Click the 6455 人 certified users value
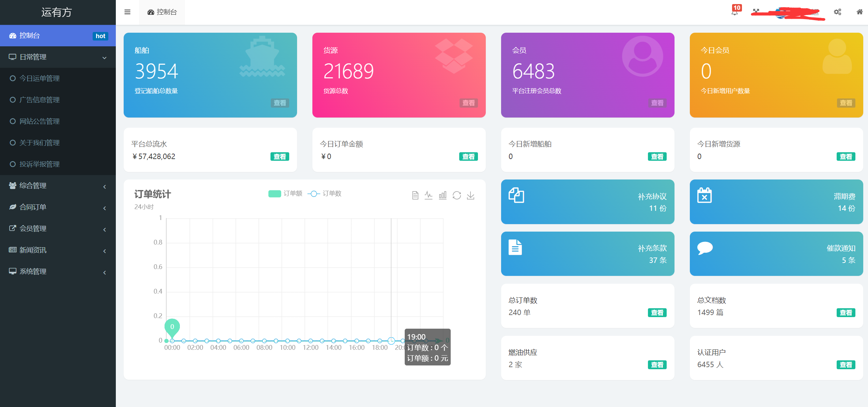 tap(710, 365)
